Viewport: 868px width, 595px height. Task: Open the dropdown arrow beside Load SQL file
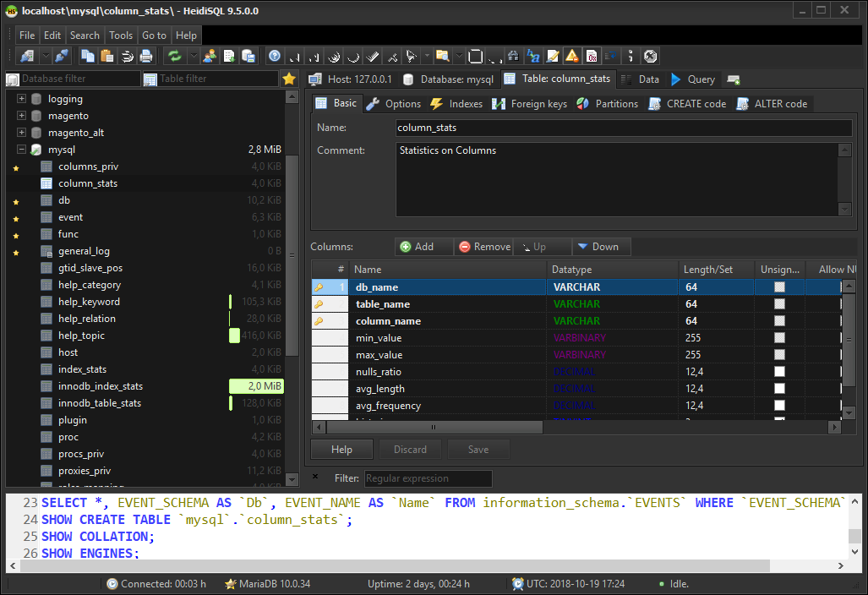(x=459, y=56)
